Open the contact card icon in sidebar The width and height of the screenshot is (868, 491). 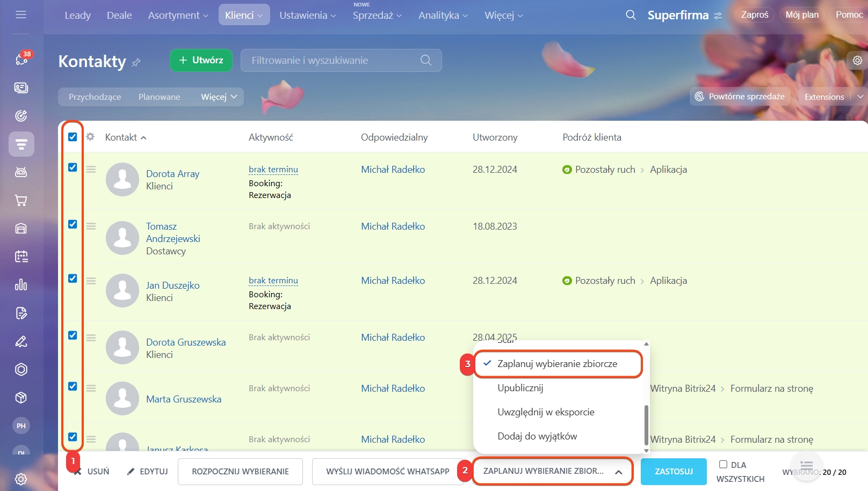tap(21, 87)
